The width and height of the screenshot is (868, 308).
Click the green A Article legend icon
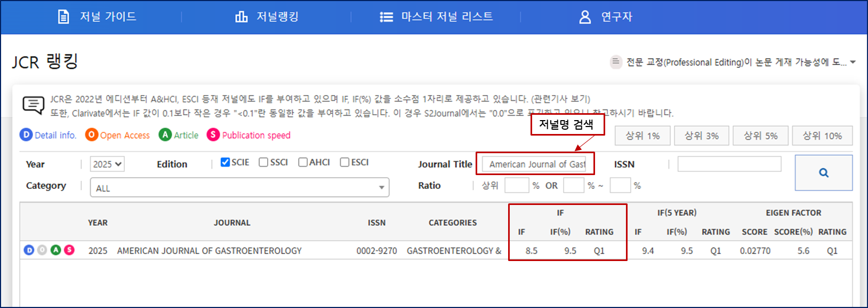[x=165, y=135]
